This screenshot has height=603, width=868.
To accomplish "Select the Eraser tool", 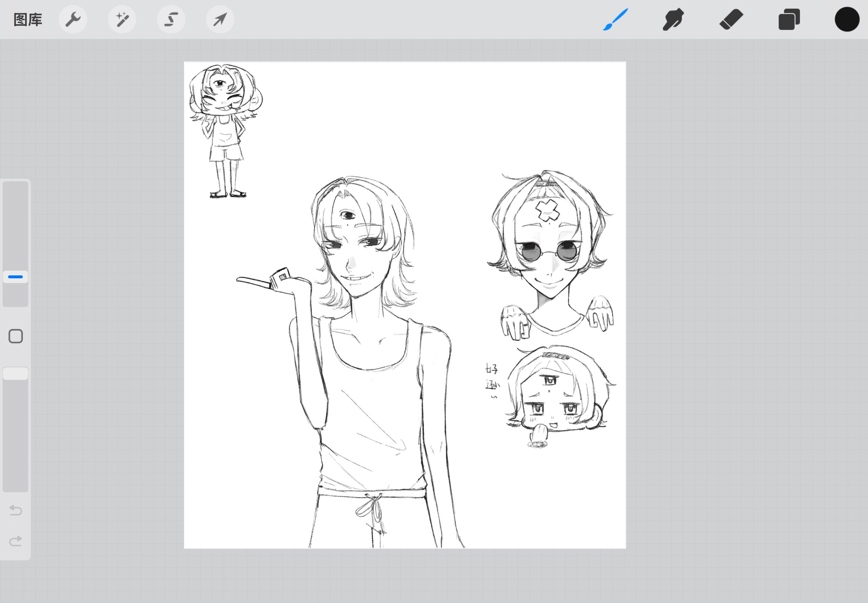I will [x=731, y=19].
